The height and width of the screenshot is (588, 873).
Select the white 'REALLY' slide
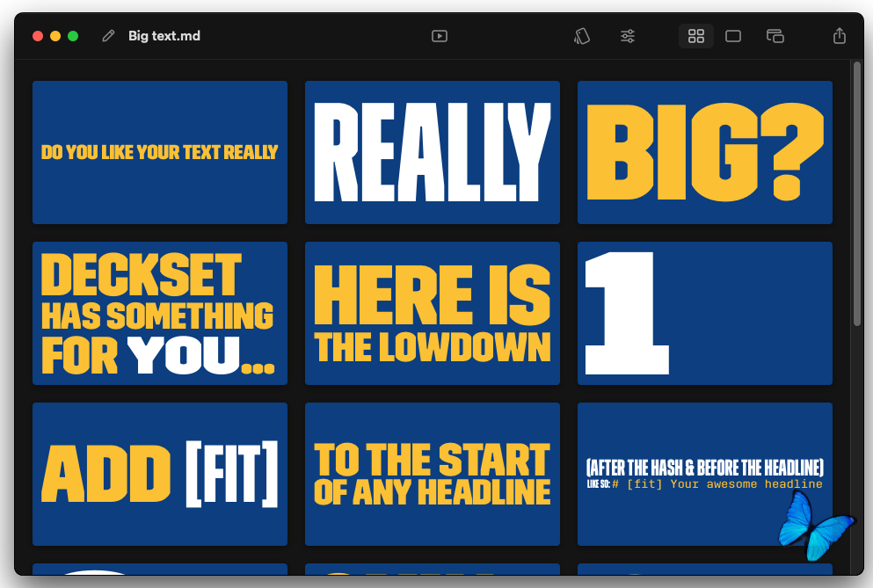(x=433, y=152)
